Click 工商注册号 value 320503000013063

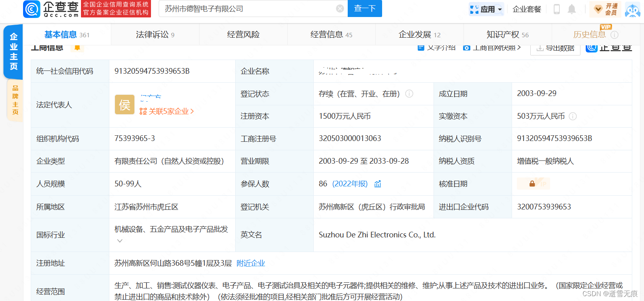[350, 139]
